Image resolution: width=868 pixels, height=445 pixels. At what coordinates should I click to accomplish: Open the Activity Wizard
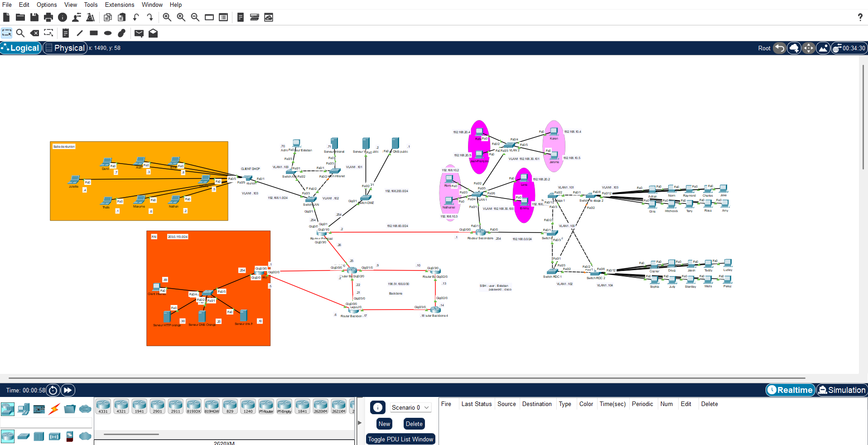click(90, 17)
